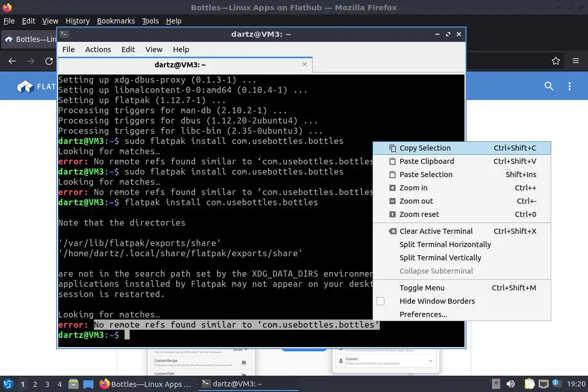The width and height of the screenshot is (588, 392).
Task: Open the update notifier tray icon
Action: 557,383
